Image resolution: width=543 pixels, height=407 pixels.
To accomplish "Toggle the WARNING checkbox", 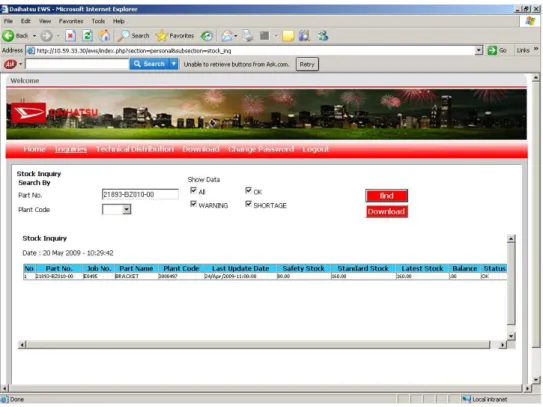I will click(193, 204).
